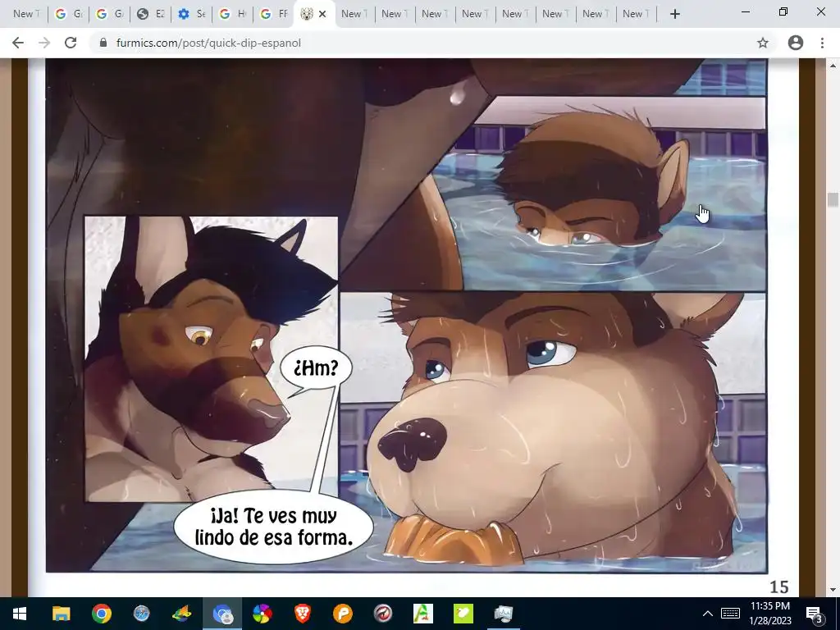The height and width of the screenshot is (630, 840).
Task: Open the rainbow-swoosh taskbar application
Action: [181, 614]
